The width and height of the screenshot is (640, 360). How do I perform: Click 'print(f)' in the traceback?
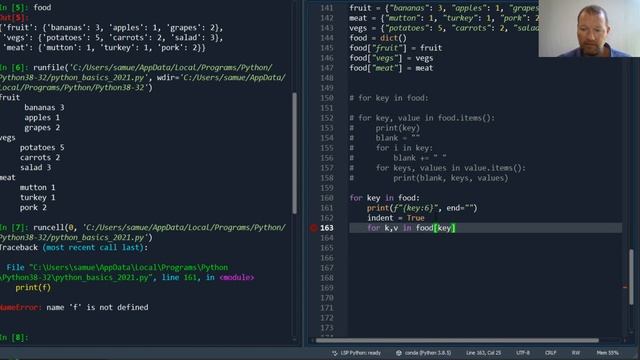(x=33, y=287)
